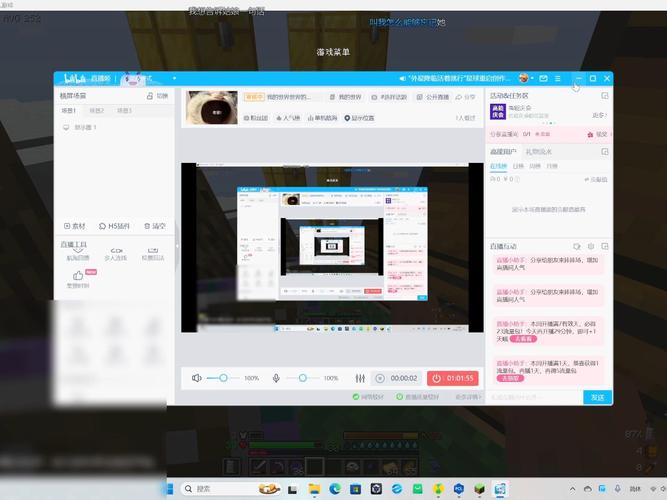Select the high-energy users tab

(x=503, y=151)
